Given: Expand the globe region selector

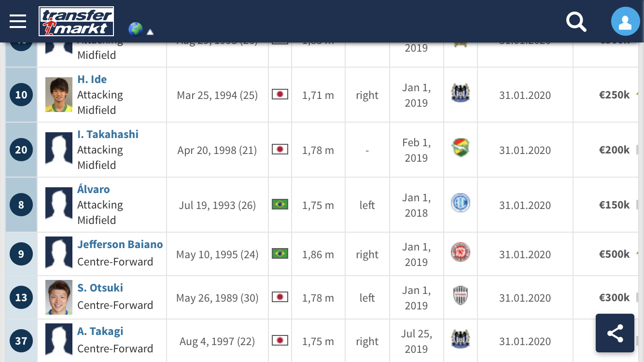Looking at the screenshot, I should point(135,29).
